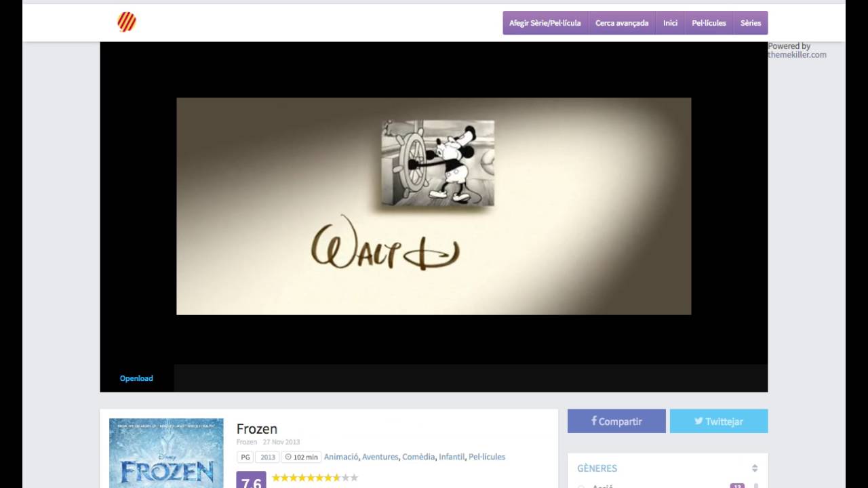The width and height of the screenshot is (868, 488).
Task: Click the 2013 year badge
Action: [x=268, y=457]
